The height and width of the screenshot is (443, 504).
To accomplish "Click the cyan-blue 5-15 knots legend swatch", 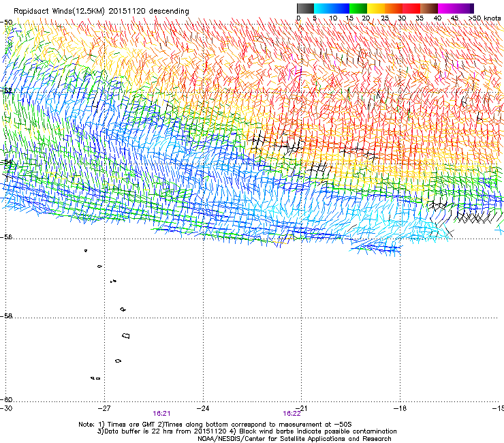I will coord(332,8).
